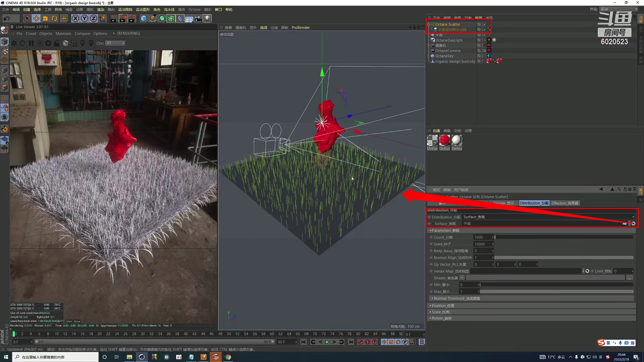This screenshot has width=644, height=362.
Task: Select OctaneDayLight in object manager
Action: click(449, 40)
